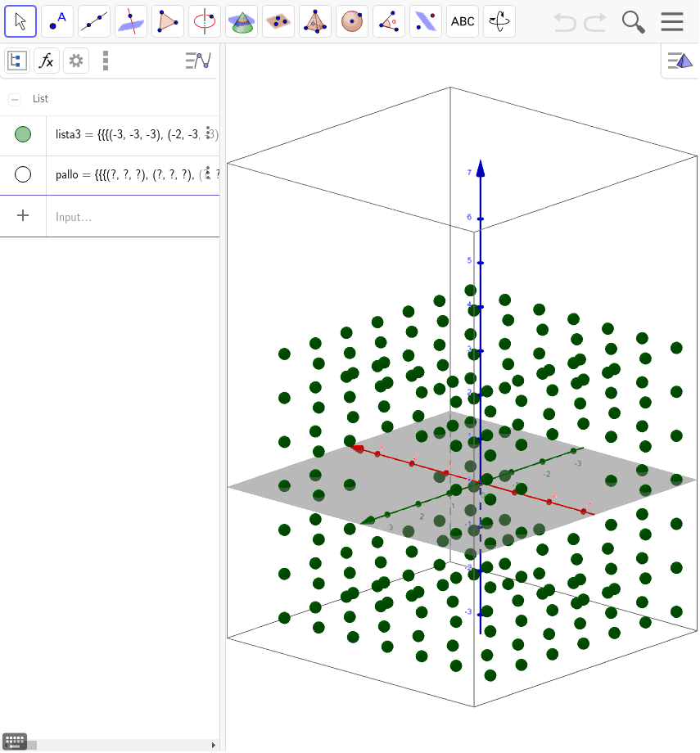Open the main hamburger menu
700x753 pixels.
[x=672, y=21]
